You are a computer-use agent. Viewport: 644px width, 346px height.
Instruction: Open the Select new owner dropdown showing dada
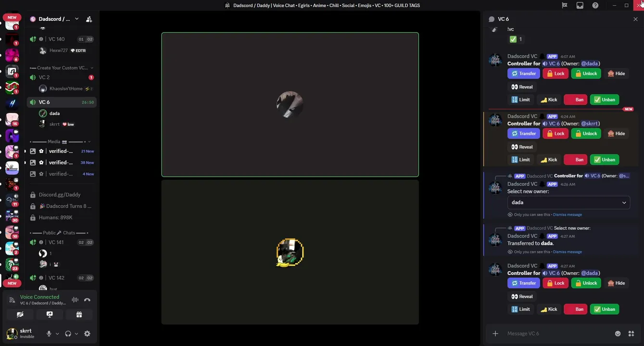tap(568, 203)
